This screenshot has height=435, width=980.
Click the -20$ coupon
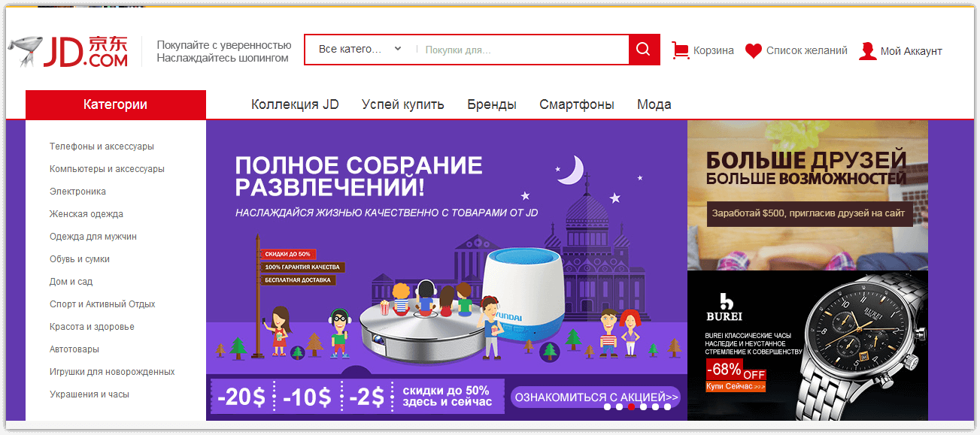[241, 397]
